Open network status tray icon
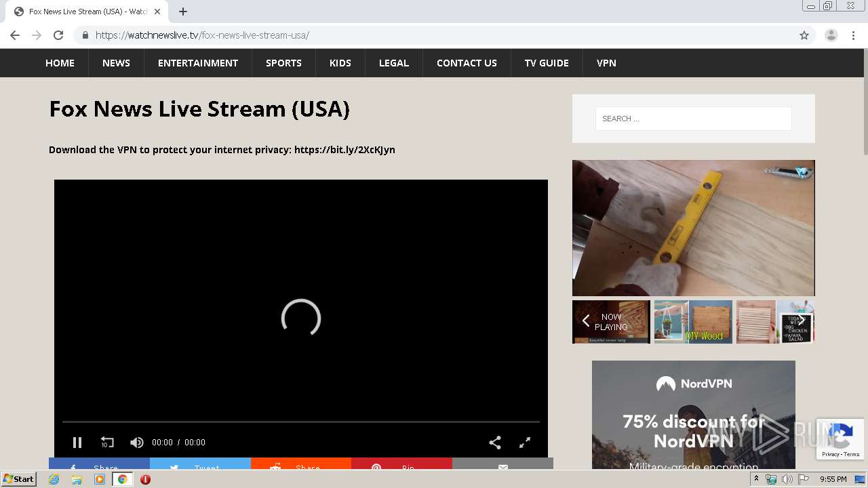Viewport: 868px width, 488px height. click(771, 479)
